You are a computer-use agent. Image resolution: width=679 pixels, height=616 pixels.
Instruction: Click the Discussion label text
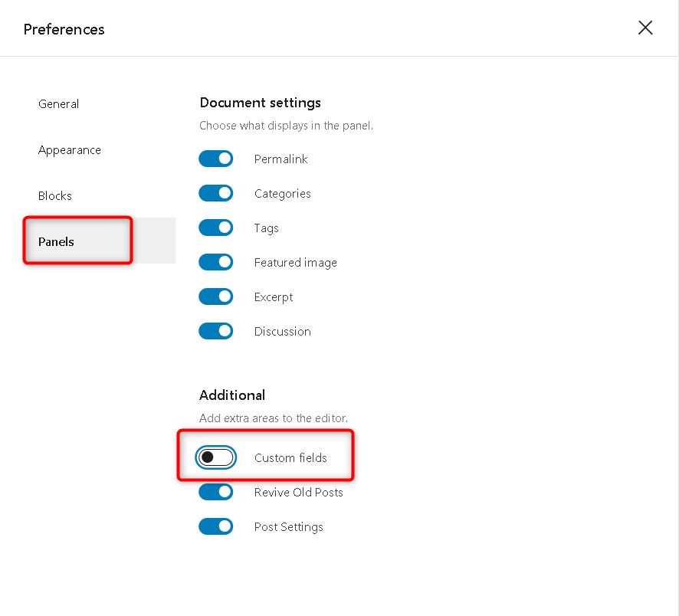tap(282, 332)
